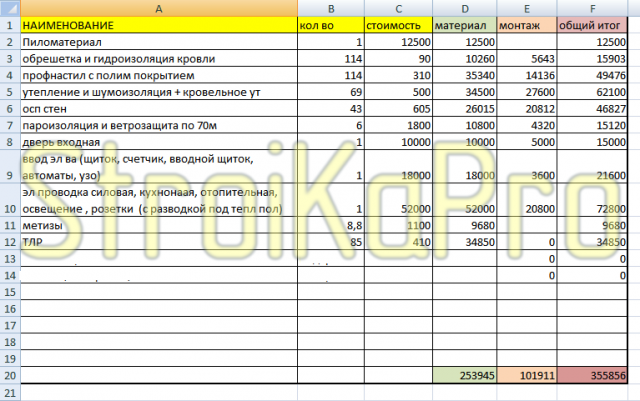
Task: Select 'утепление и шумоизоляция' cell
Action: (159, 92)
